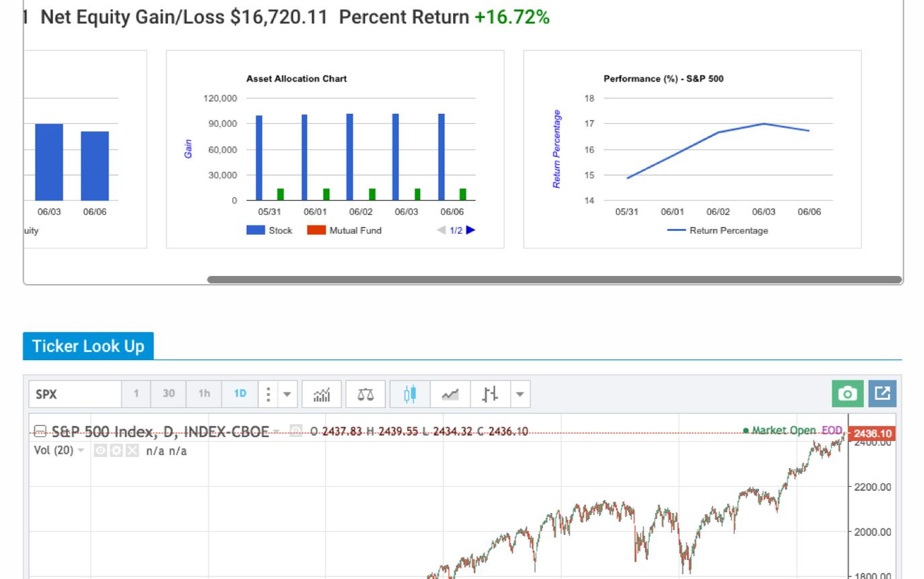The image size is (924, 579).
Task: Take a chart snapshot with the camera
Action: point(848,395)
